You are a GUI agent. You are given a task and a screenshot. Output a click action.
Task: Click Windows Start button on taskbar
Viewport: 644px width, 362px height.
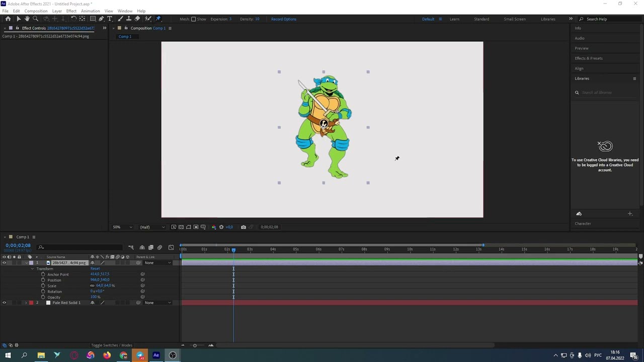pos(8,356)
